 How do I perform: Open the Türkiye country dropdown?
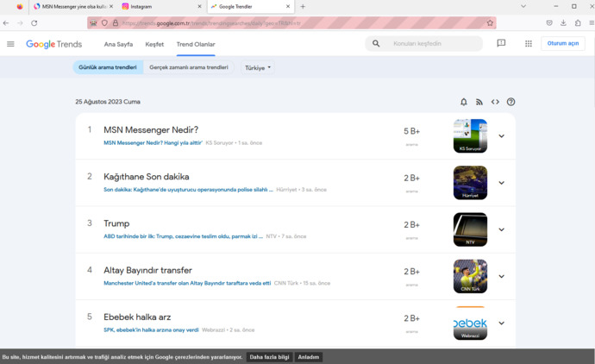click(258, 67)
